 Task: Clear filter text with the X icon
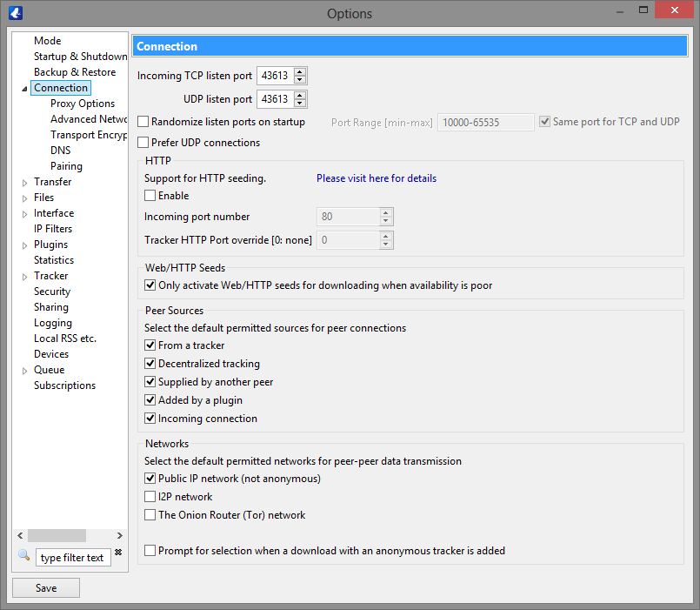pos(118,553)
